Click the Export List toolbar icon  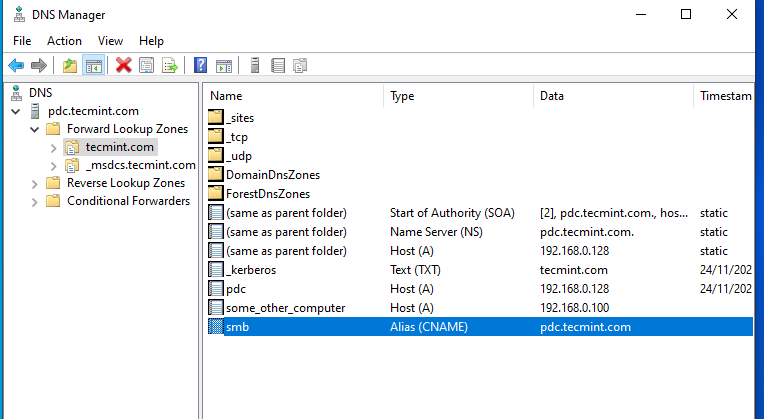click(170, 65)
